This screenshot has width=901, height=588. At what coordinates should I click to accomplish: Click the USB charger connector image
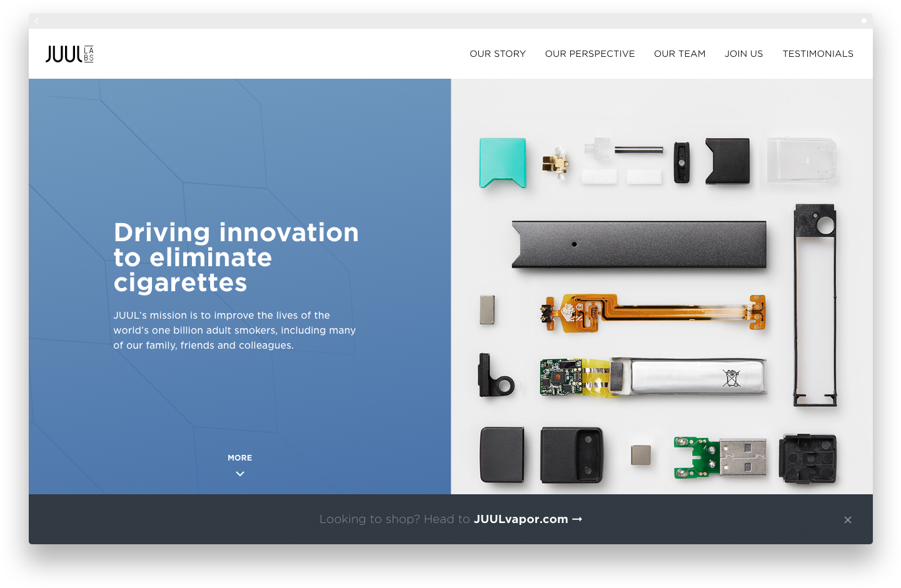point(744,457)
